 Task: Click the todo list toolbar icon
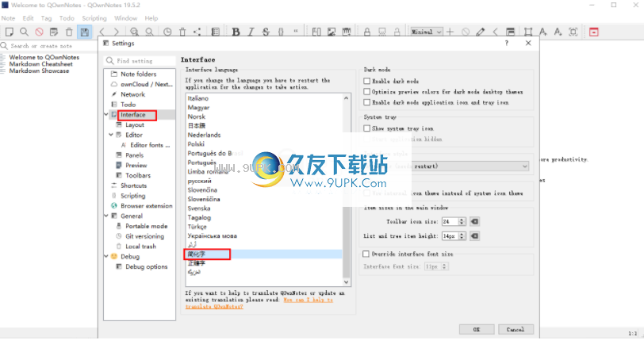click(x=216, y=32)
